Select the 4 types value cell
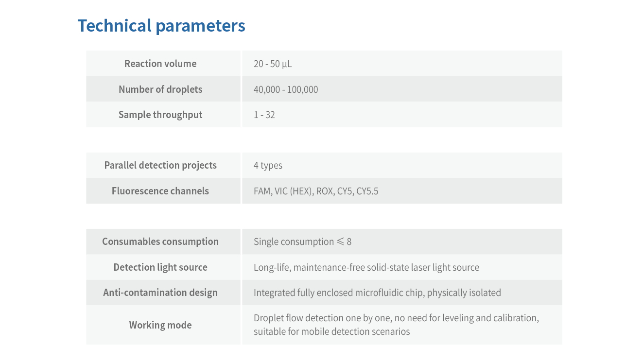Screen dimensions: 643x364 [268, 165]
